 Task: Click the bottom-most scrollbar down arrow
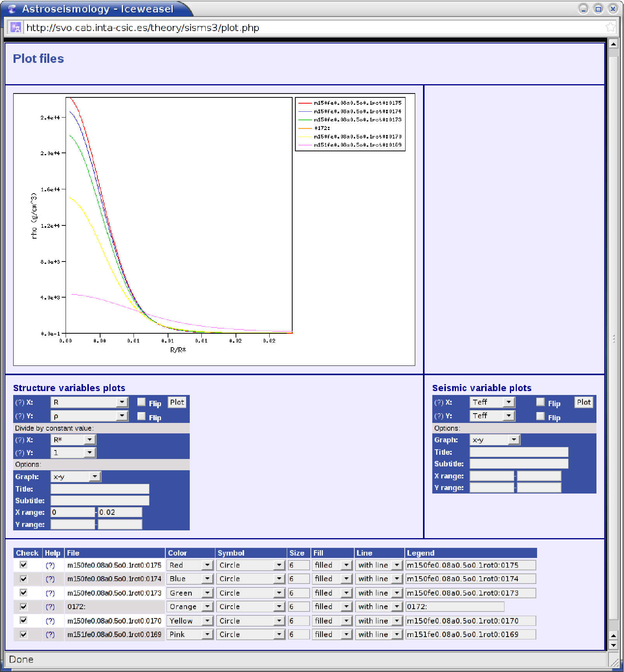(x=613, y=646)
